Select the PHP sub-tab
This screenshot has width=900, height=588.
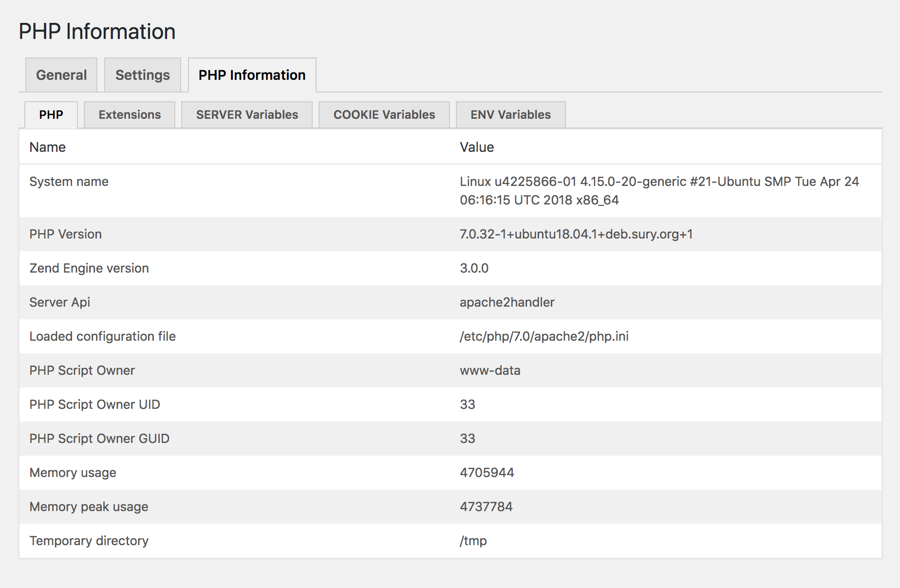coord(51,114)
